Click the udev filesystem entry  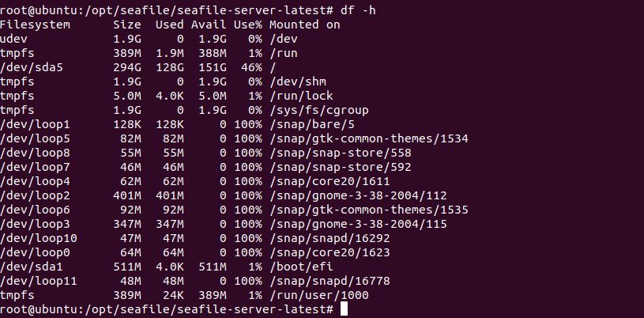pyautogui.click(x=14, y=39)
